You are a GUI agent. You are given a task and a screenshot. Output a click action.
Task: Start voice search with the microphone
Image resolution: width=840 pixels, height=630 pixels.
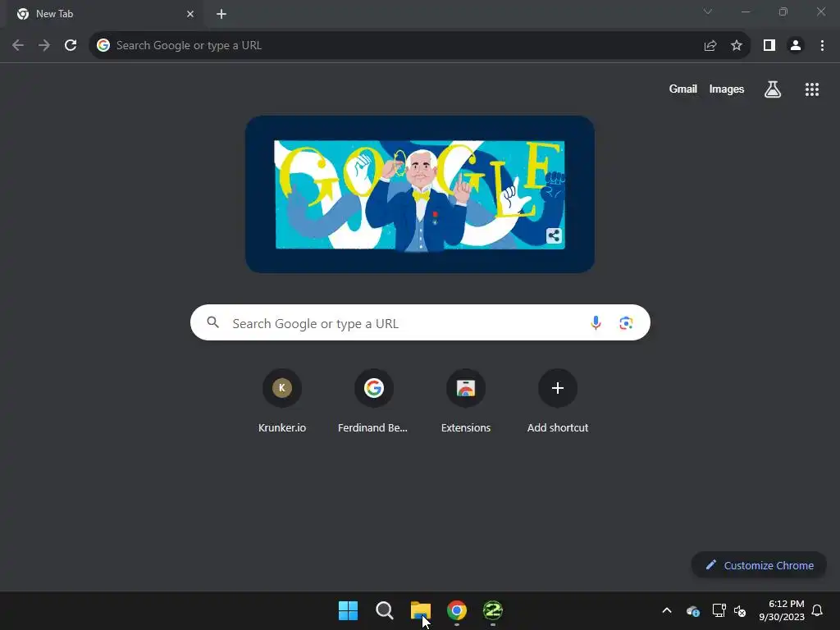click(596, 323)
